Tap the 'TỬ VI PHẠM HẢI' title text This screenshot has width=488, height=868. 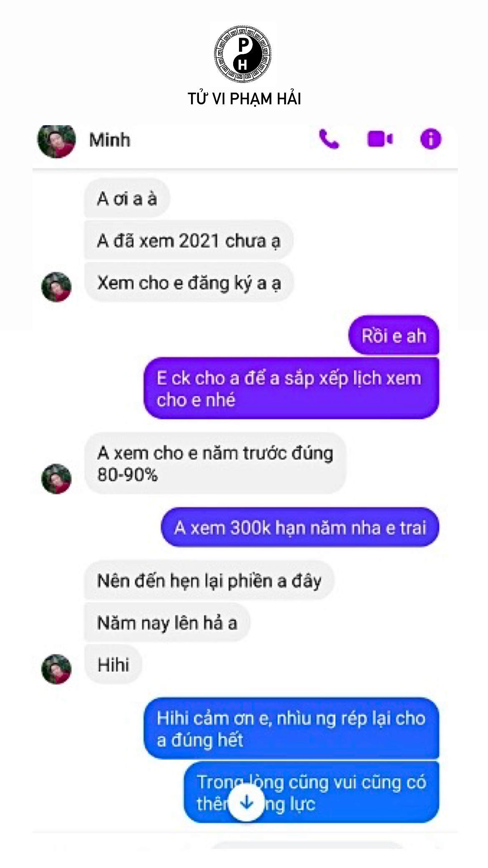click(x=244, y=98)
